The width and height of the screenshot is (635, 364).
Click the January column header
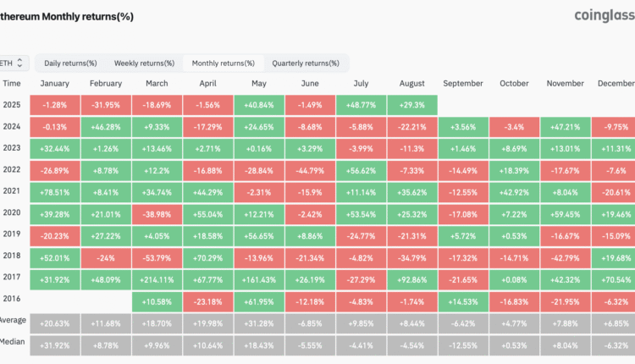coord(55,84)
